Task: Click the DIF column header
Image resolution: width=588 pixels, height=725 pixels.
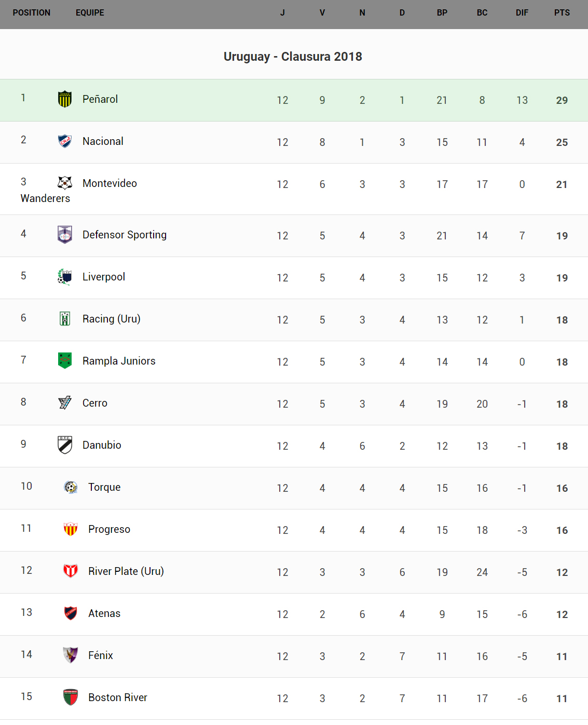Action: point(522,12)
